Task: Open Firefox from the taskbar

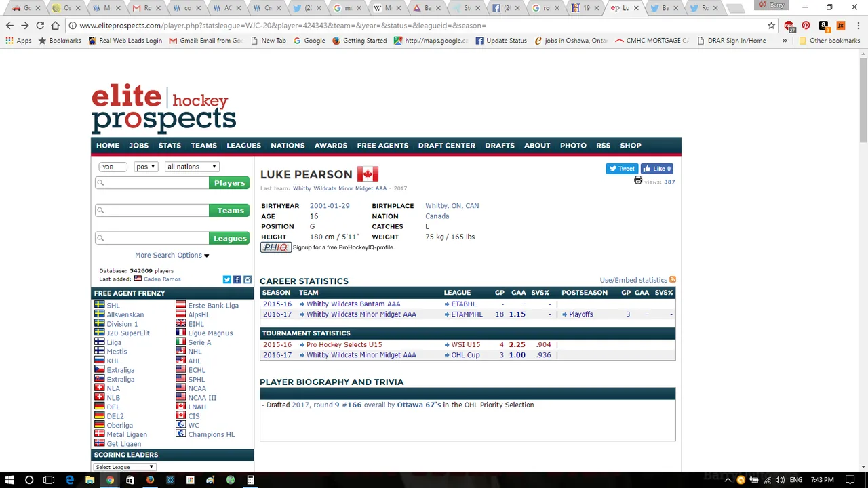Action: [150, 480]
